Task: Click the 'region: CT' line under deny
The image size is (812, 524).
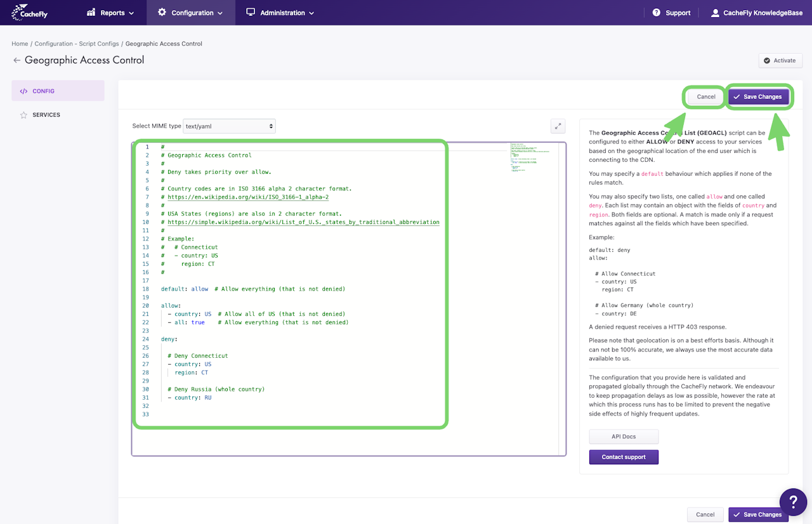Action: [x=192, y=372]
